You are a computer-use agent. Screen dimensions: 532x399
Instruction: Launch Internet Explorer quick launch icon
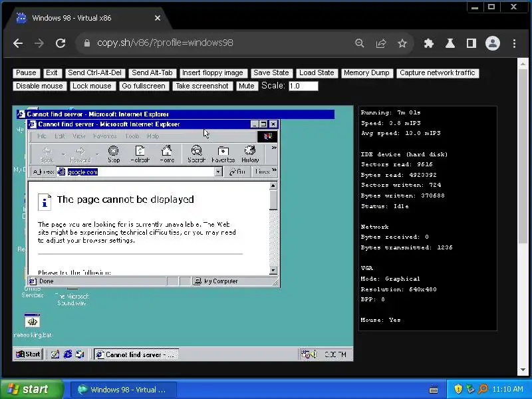pyautogui.click(x=68, y=354)
